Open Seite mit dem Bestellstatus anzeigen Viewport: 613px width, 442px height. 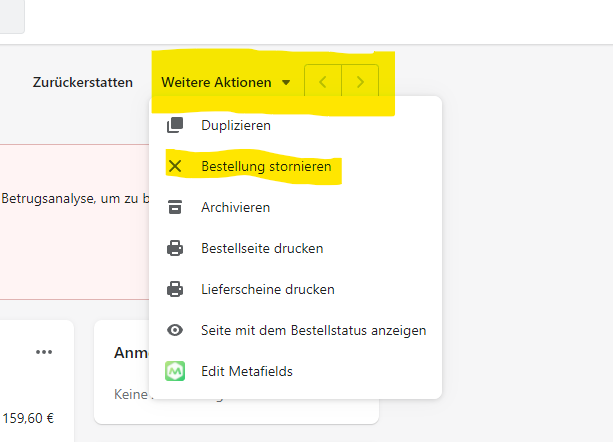click(x=313, y=330)
